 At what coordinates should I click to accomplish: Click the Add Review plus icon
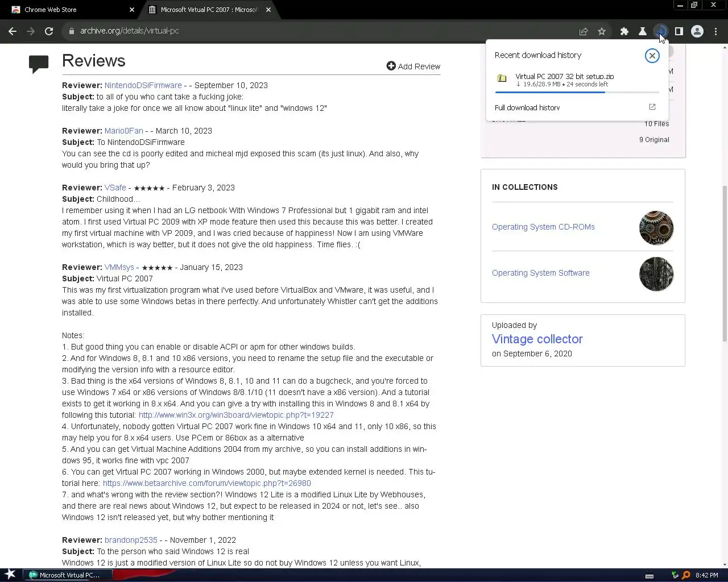(x=391, y=66)
